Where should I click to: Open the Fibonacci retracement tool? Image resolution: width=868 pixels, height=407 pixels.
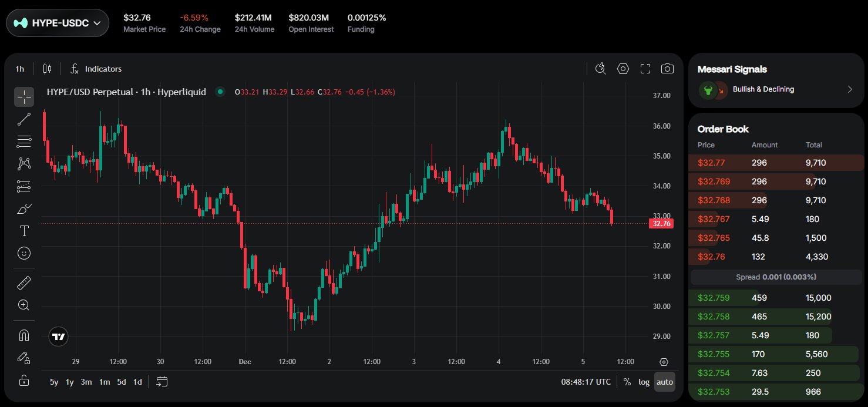coord(24,142)
